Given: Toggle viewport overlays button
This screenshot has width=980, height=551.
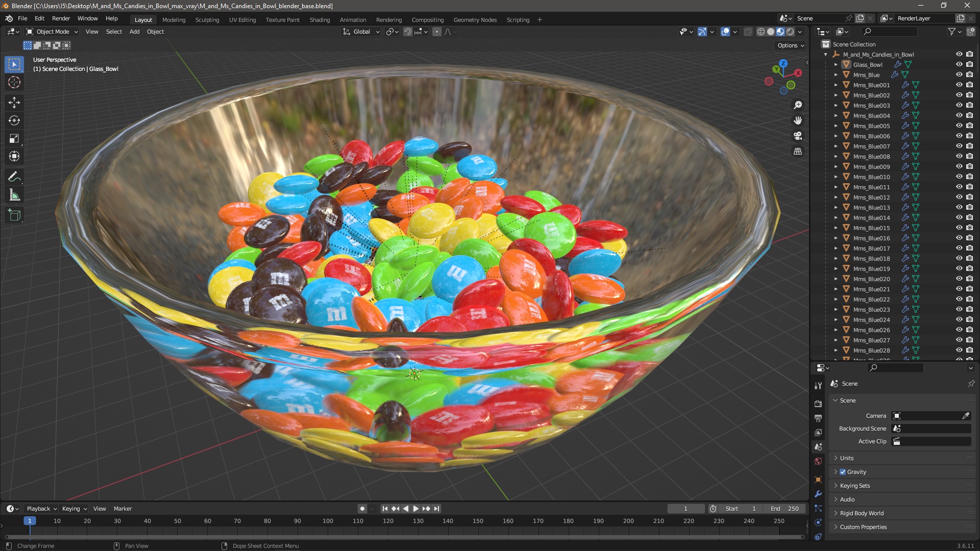Looking at the screenshot, I should click(725, 32).
